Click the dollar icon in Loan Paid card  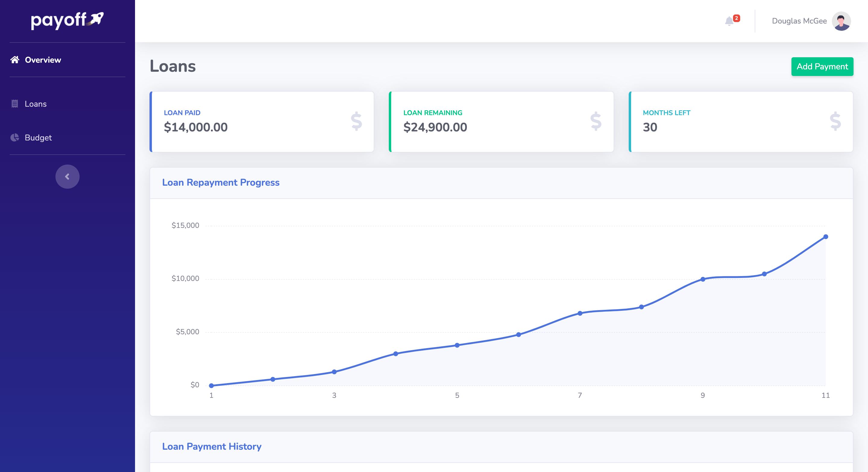[x=356, y=121]
